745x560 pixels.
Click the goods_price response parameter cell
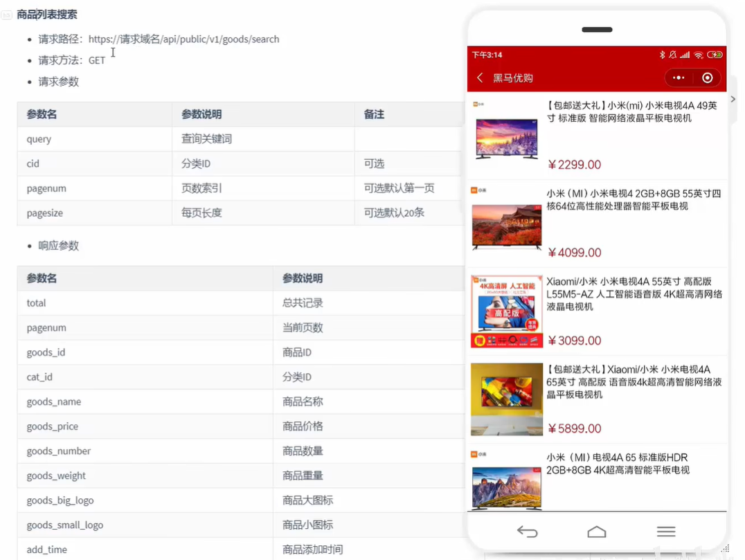145,426
